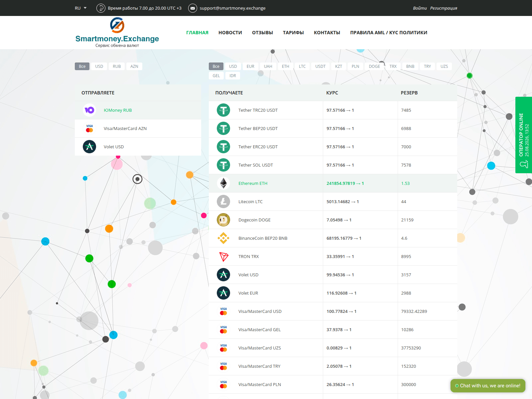Click the working hours headset icon
The height and width of the screenshot is (399, 532).
coord(101,8)
